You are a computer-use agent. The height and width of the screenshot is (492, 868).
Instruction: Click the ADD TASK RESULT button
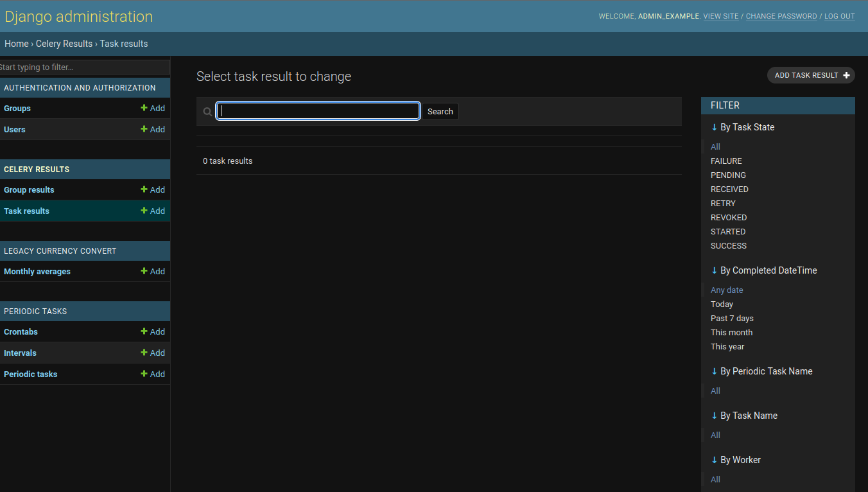point(810,75)
